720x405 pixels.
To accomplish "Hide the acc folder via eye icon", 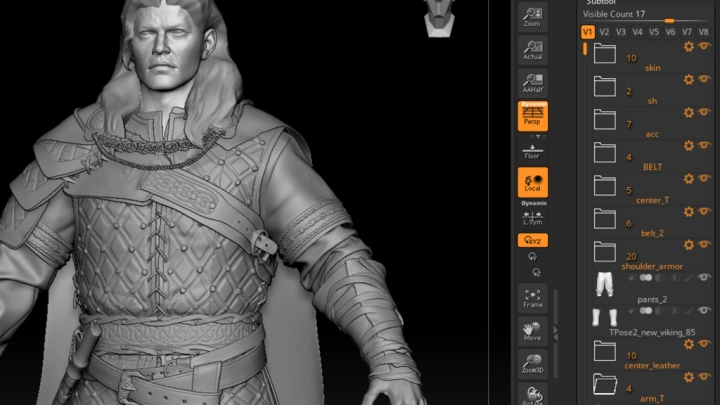I will tap(704, 112).
